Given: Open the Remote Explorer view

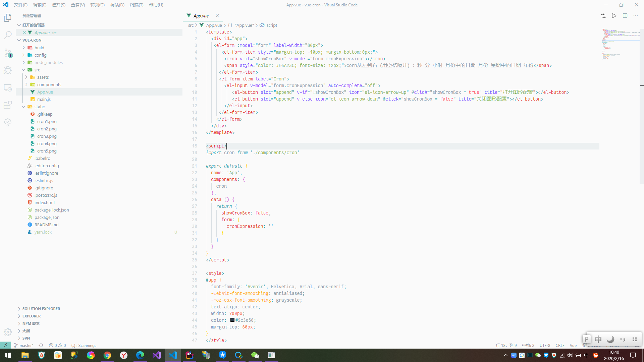Looking at the screenshot, I should [x=8, y=87].
